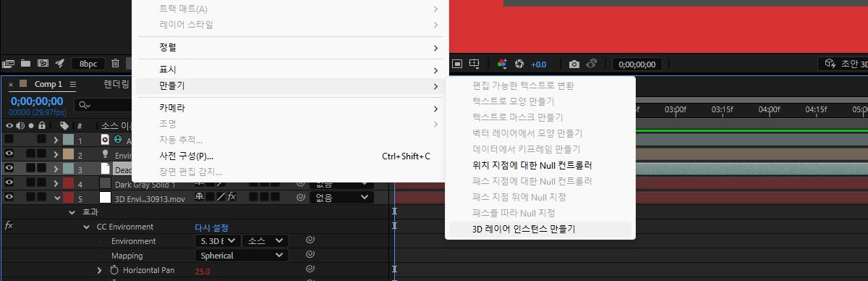Switch to the 렌더링 render queue tab
This screenshot has width=868, height=281.
click(116, 84)
